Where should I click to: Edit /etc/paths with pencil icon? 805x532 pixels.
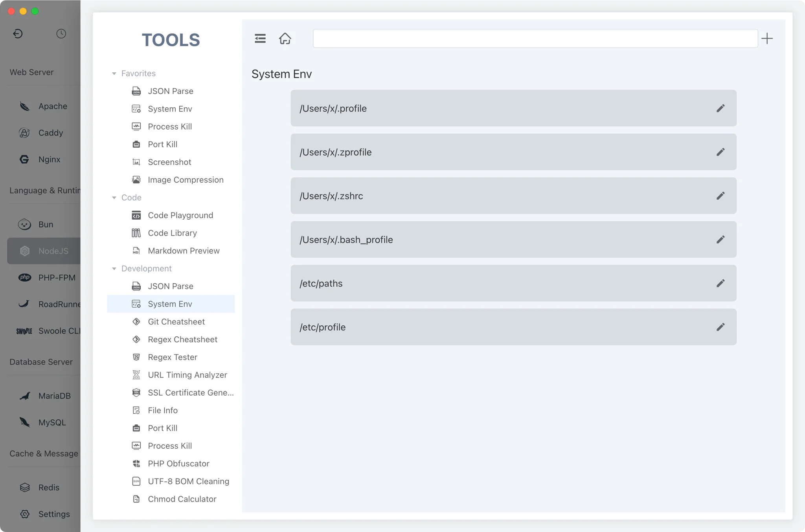pyautogui.click(x=720, y=283)
